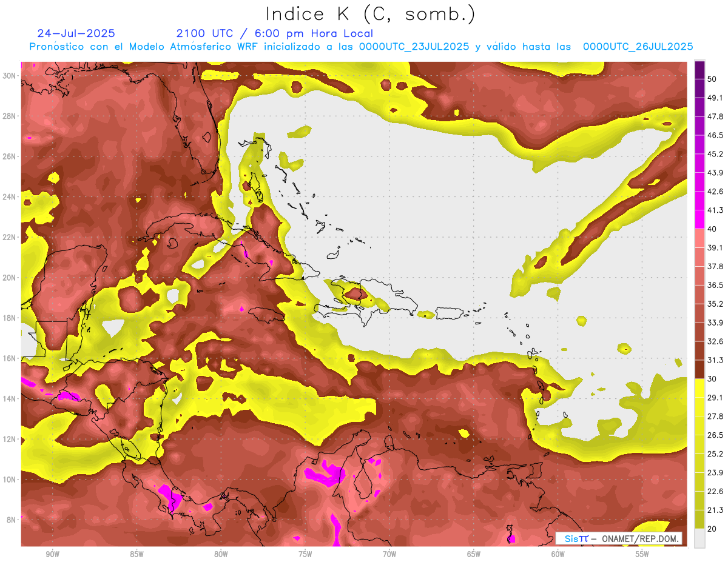Click the 55W longitude label
The image size is (728, 562).
(x=642, y=554)
